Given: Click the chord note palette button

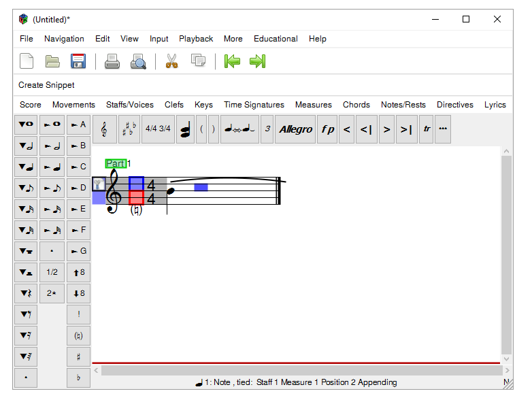Looking at the screenshot, I should [x=185, y=129].
